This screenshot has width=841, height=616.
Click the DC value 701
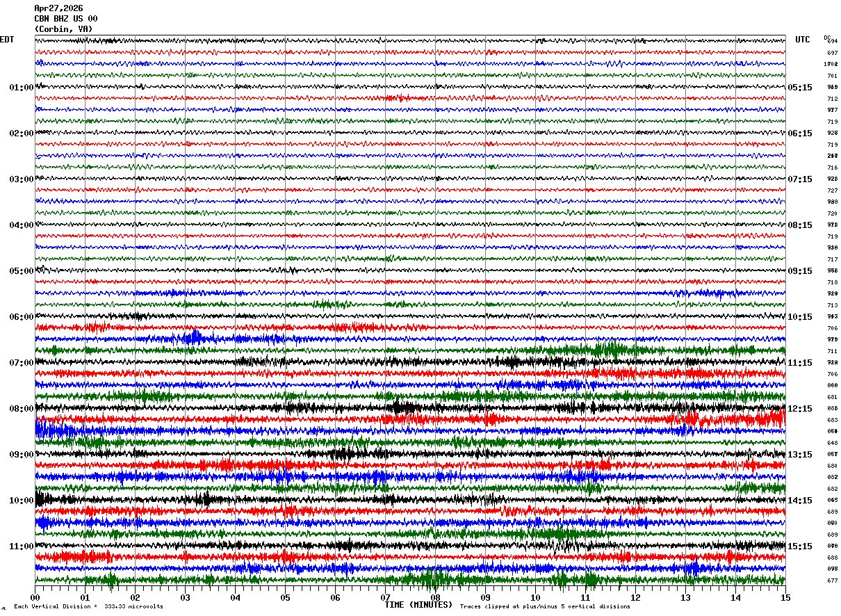point(832,76)
